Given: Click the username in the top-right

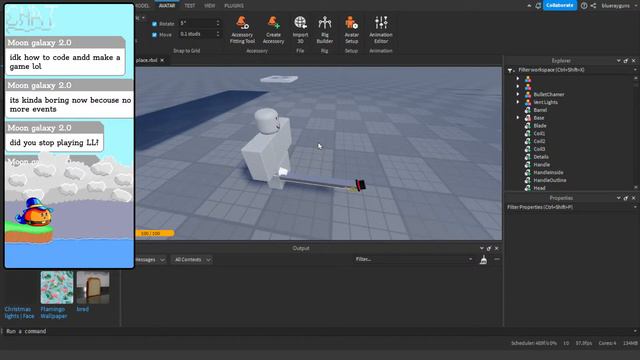Looking at the screenshot, I should [616, 6].
